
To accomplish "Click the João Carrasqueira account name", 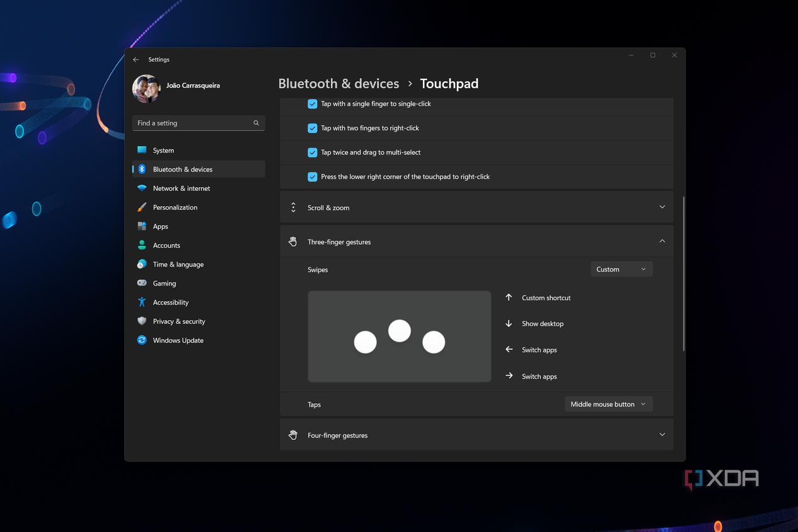I will [x=193, y=85].
